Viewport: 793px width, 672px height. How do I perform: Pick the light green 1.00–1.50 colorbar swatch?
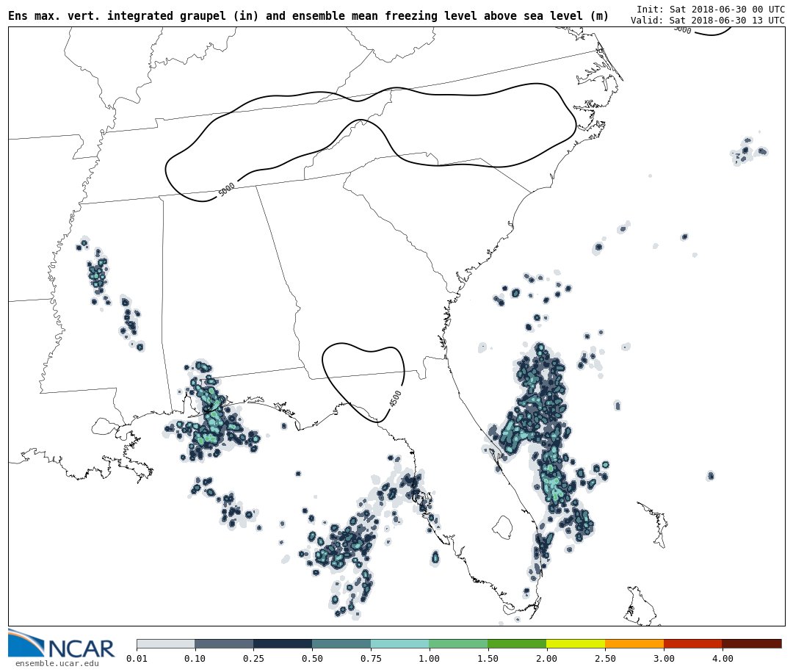pyautogui.click(x=458, y=643)
